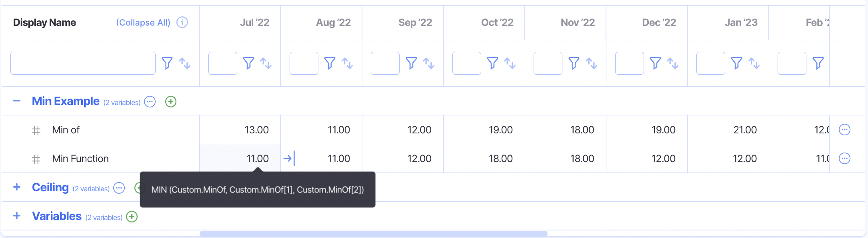Click the horizontal scrollbar at table bottom

373,234
